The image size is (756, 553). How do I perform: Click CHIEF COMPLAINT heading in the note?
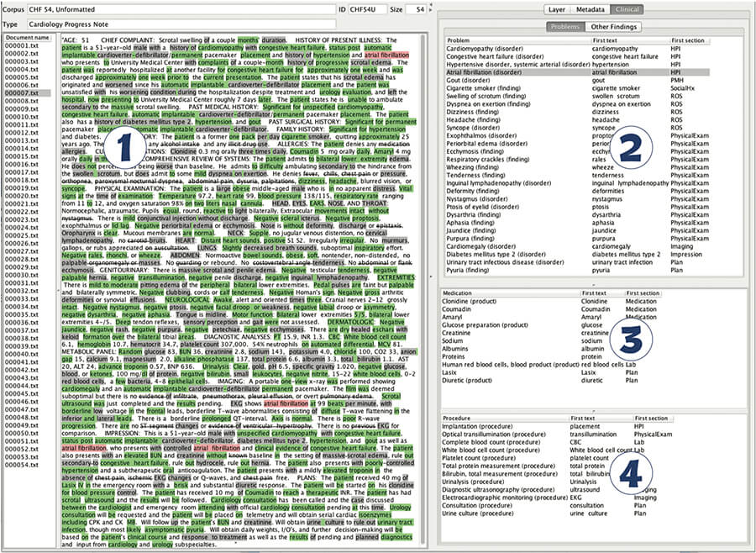tap(128, 40)
